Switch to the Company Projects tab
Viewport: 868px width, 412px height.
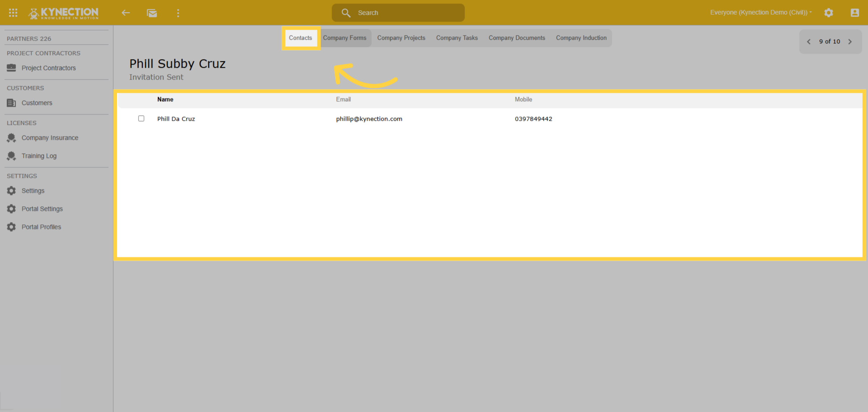pos(401,38)
